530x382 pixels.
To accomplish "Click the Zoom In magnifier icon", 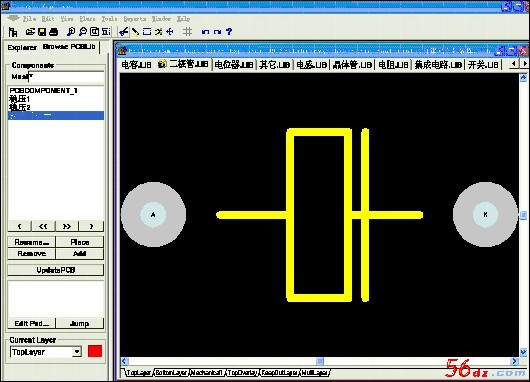I will pyautogui.click(x=71, y=32).
